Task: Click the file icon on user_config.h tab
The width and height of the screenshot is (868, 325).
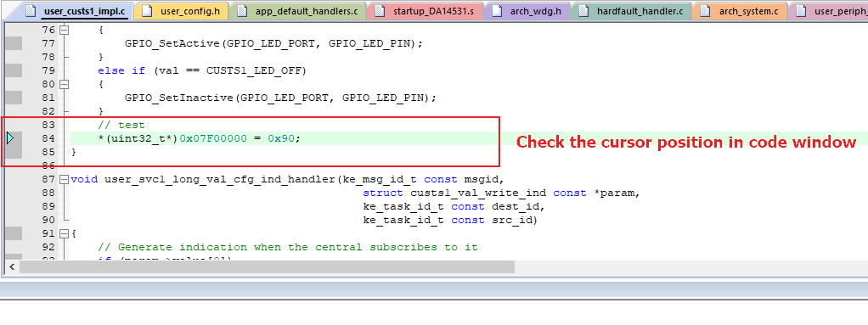Action: point(147,11)
